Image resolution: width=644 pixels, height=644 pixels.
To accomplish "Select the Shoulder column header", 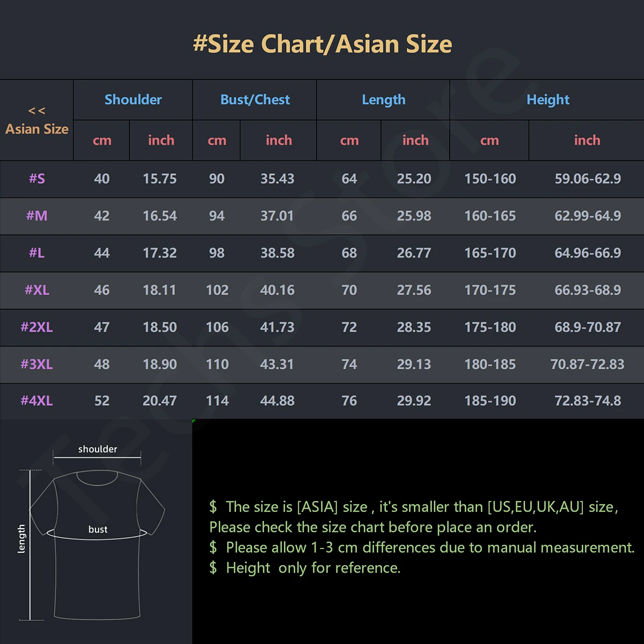I will (x=133, y=100).
